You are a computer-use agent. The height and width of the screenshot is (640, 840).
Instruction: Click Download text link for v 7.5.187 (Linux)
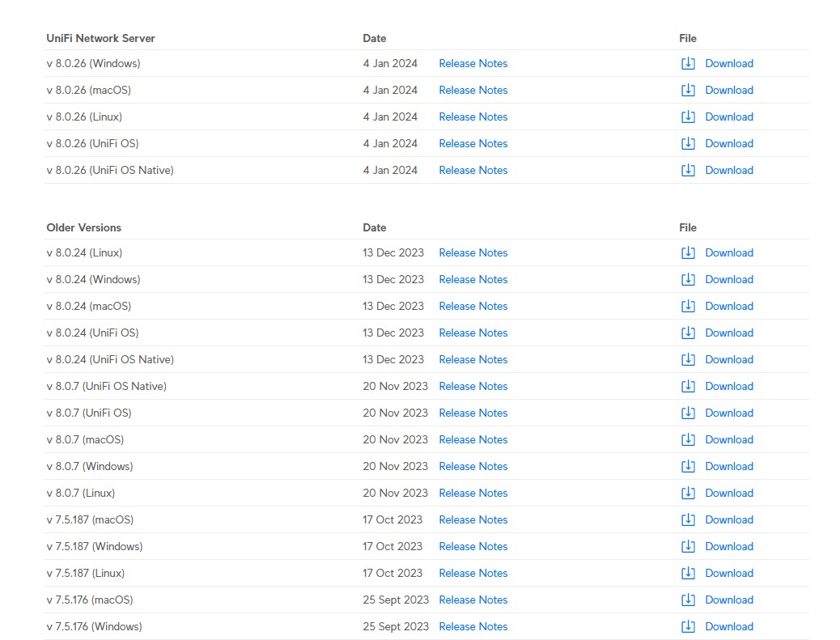[x=729, y=574]
